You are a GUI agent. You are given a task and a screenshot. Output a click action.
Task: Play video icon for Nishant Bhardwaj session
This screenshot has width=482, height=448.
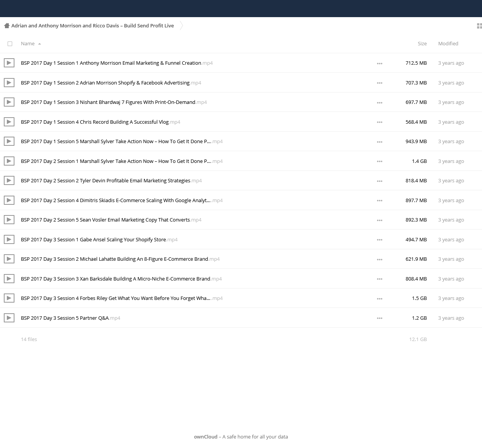(x=9, y=102)
